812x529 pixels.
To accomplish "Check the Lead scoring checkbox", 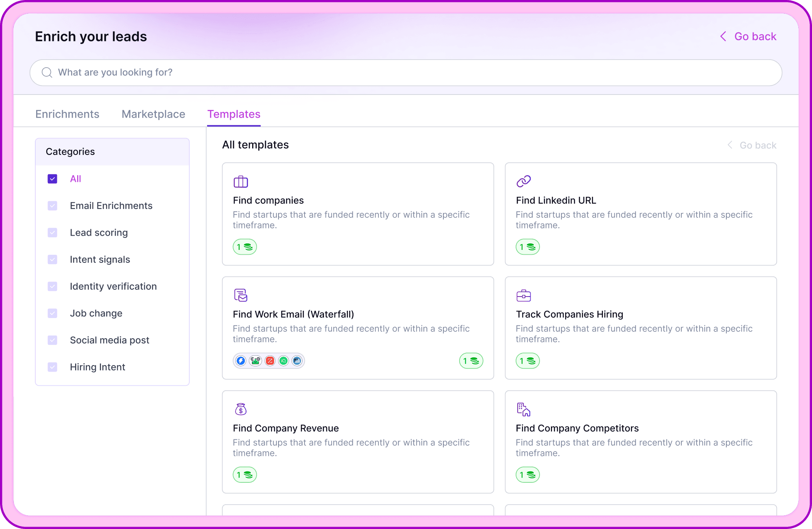I will click(x=52, y=232).
